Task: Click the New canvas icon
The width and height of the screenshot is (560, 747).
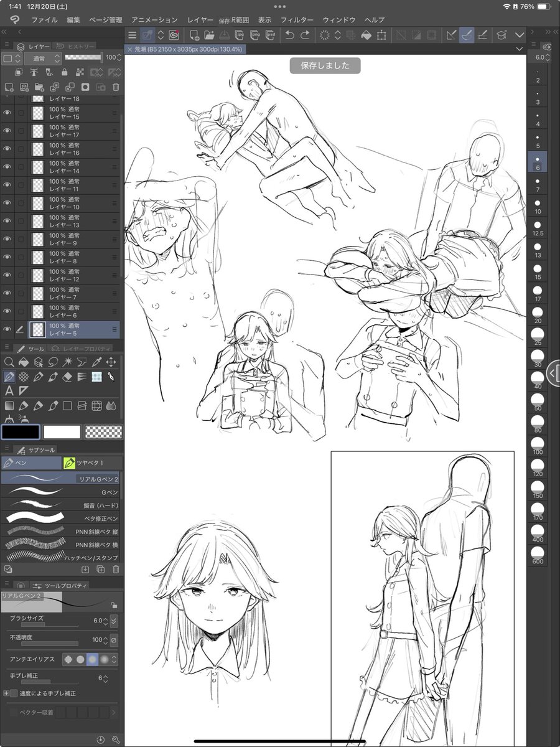Action: point(194,35)
